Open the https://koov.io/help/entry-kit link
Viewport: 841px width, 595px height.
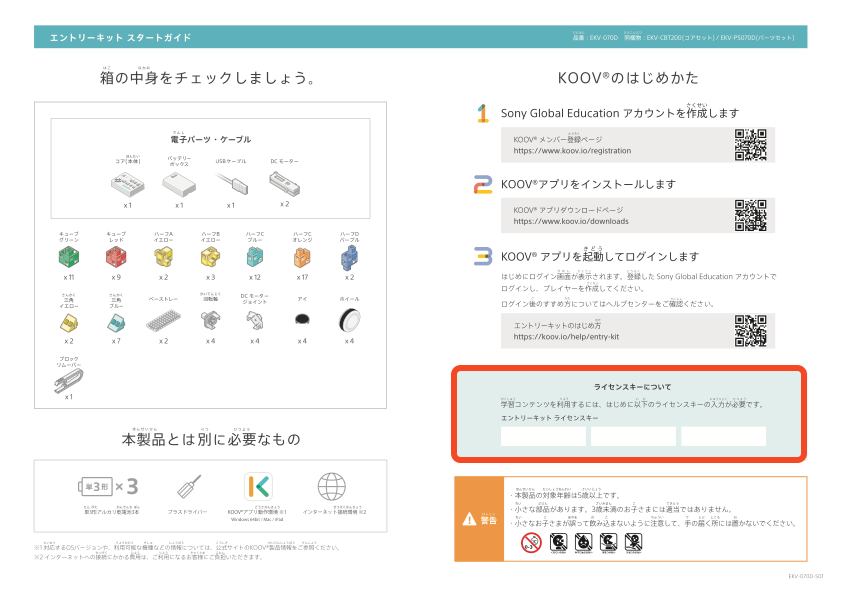[566, 337]
